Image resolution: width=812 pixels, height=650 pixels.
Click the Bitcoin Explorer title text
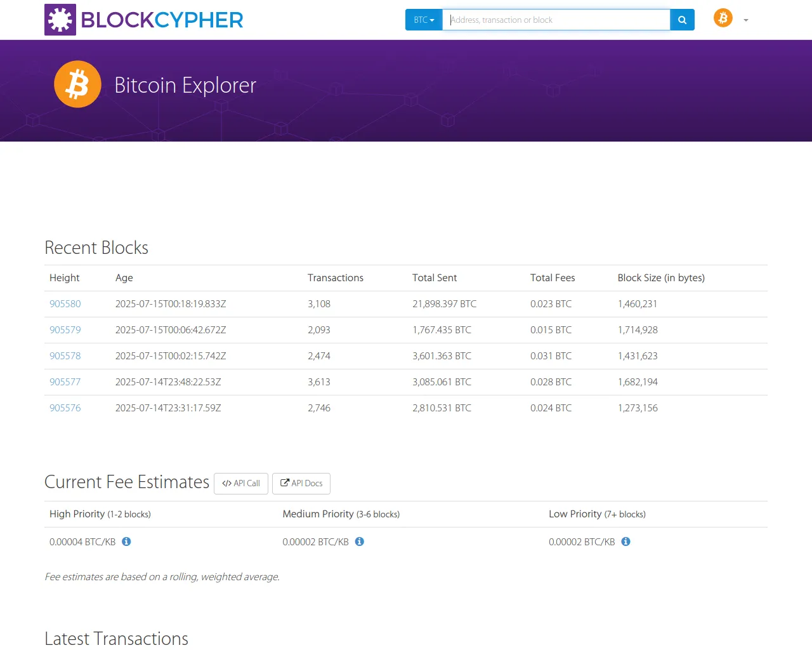coord(185,85)
